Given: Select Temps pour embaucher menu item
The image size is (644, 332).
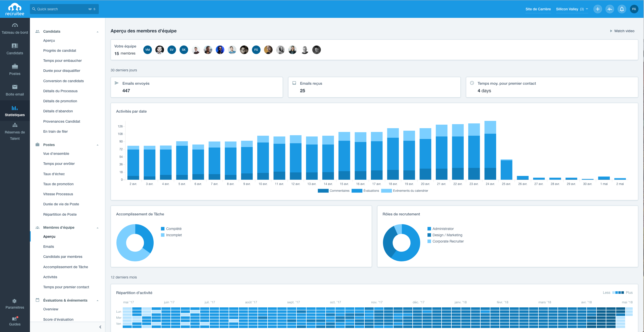Looking at the screenshot, I should pos(62,61).
